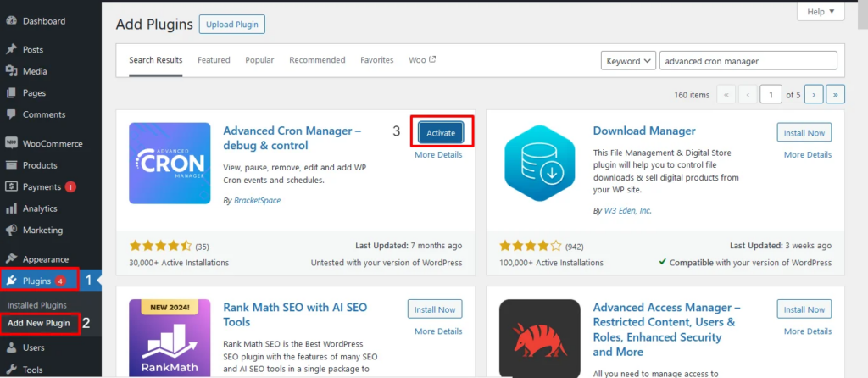Click the Marketing megaphone icon
The image size is (868, 378).
click(x=11, y=231)
